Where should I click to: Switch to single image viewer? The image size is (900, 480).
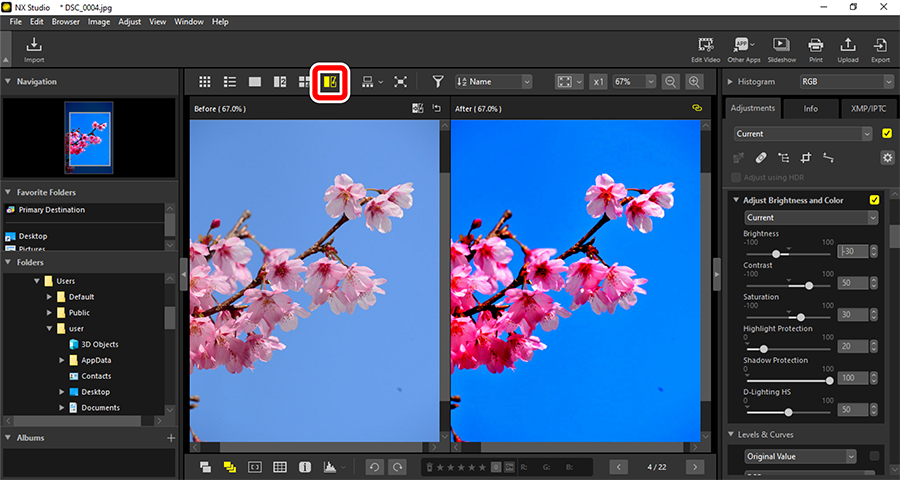coord(255,82)
